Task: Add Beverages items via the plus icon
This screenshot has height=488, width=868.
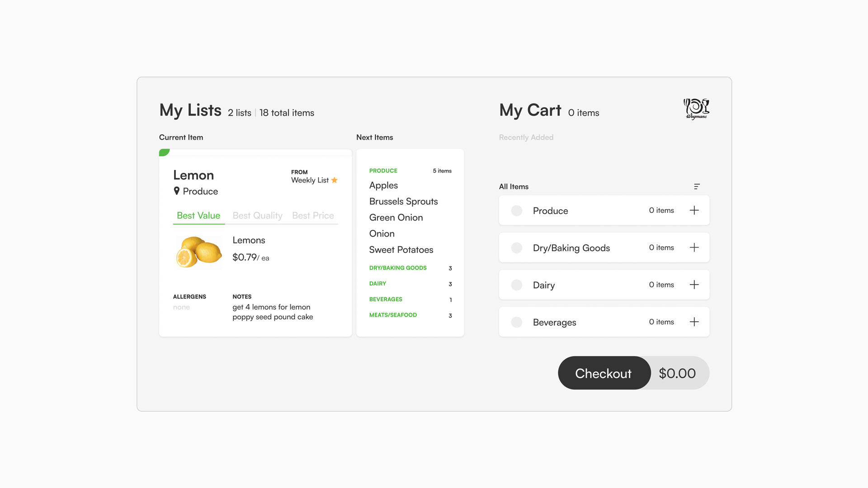Action: point(694,322)
